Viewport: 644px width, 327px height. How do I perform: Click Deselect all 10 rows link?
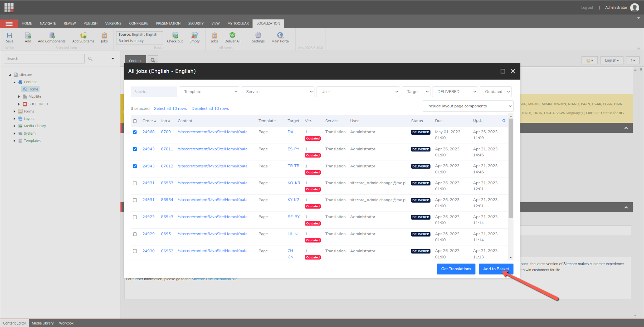210,109
